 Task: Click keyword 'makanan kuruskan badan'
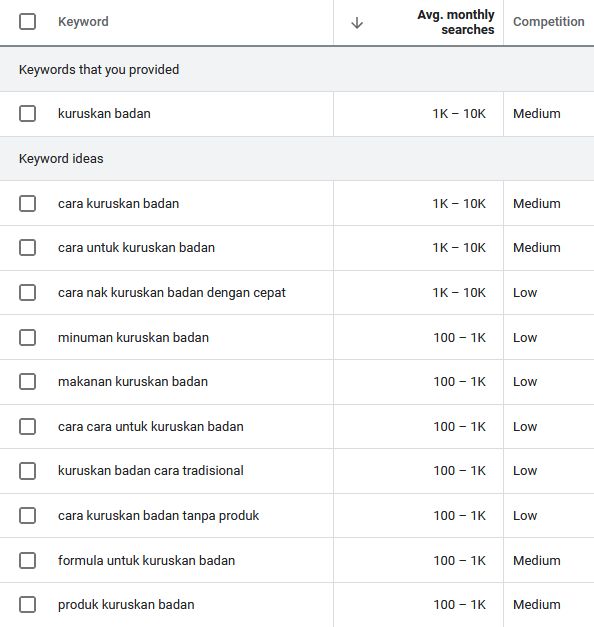(133, 381)
